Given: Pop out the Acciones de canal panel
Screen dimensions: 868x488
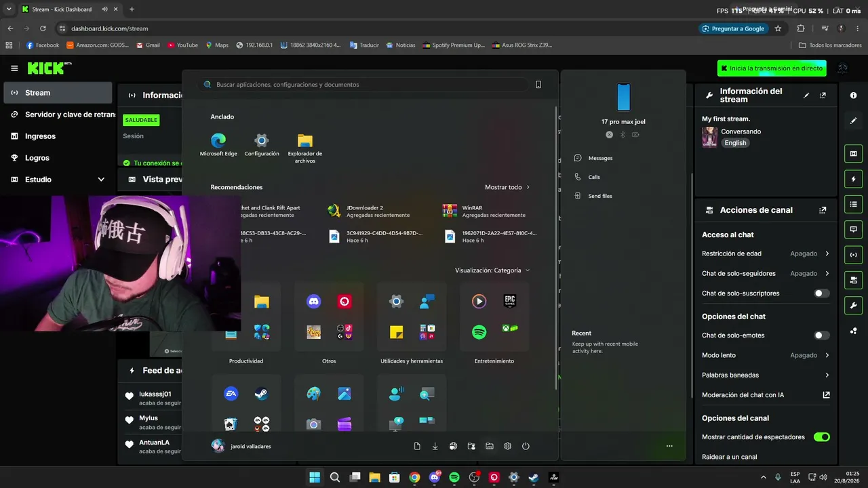Looking at the screenshot, I should click(823, 210).
